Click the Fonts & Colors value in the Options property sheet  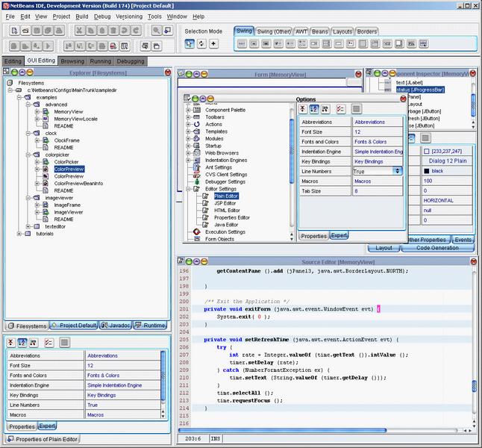[x=378, y=142]
